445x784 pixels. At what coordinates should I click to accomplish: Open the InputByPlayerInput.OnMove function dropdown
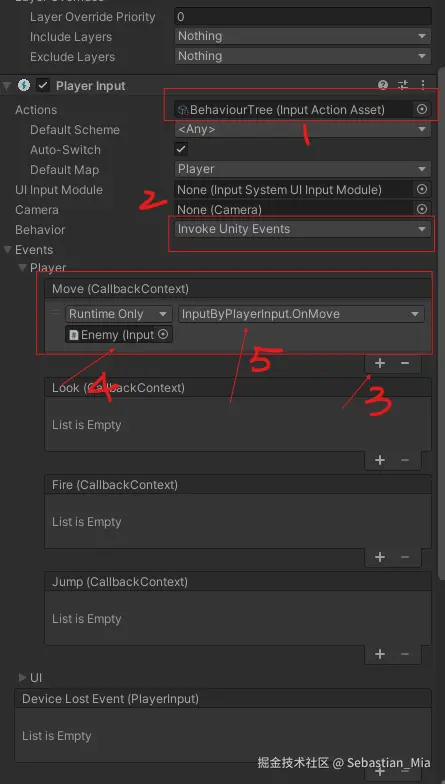click(x=302, y=314)
